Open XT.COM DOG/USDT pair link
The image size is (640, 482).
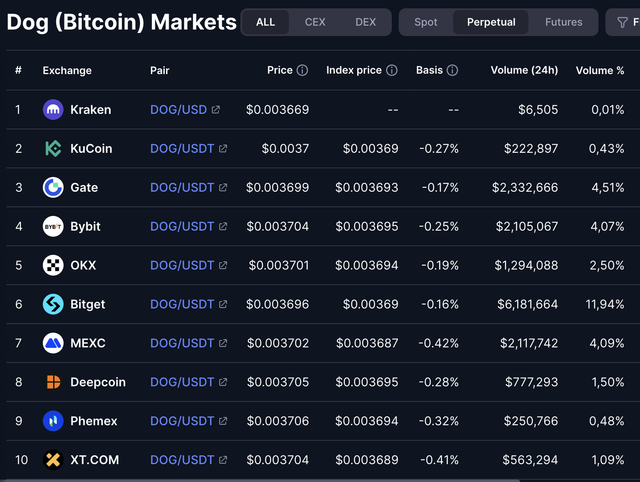182,460
